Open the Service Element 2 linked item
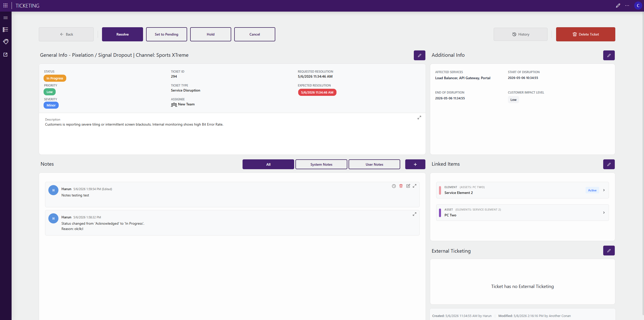This screenshot has width=644, height=320. coord(522,190)
